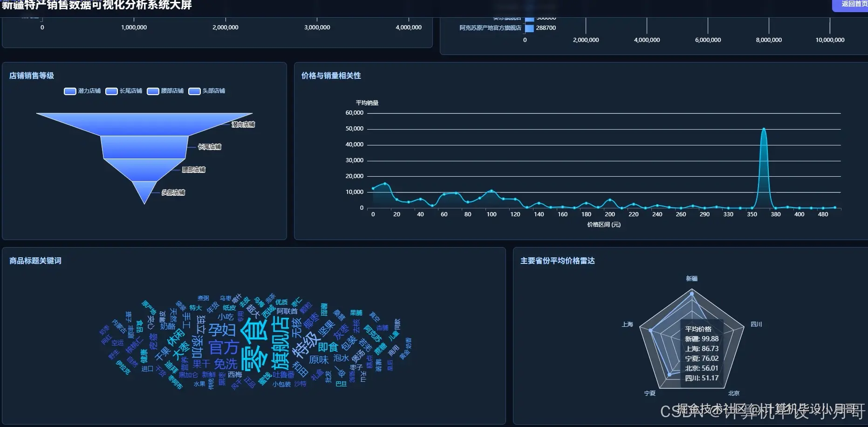868x427 pixels.
Task: Click the 平均销量 axis title
Action: [367, 103]
